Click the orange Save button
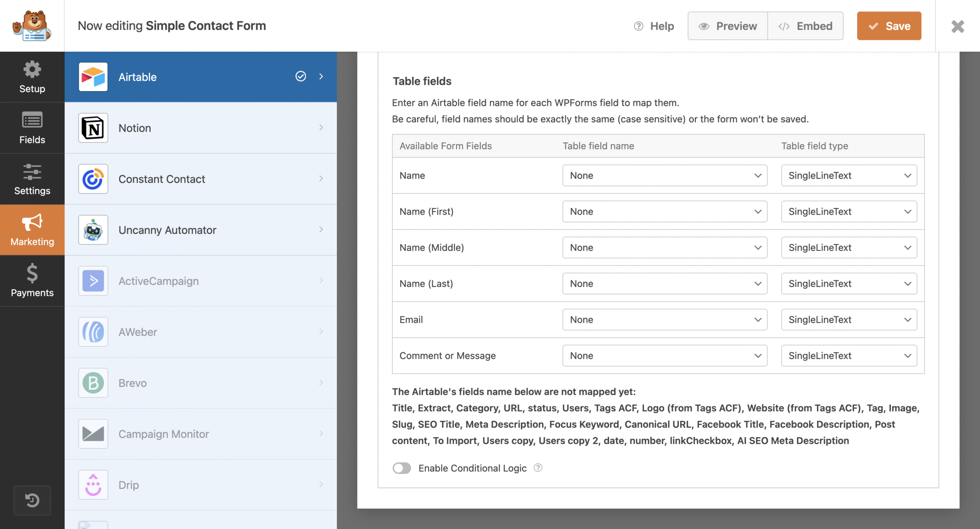Screen dimensions: 980x529 coord(889,26)
